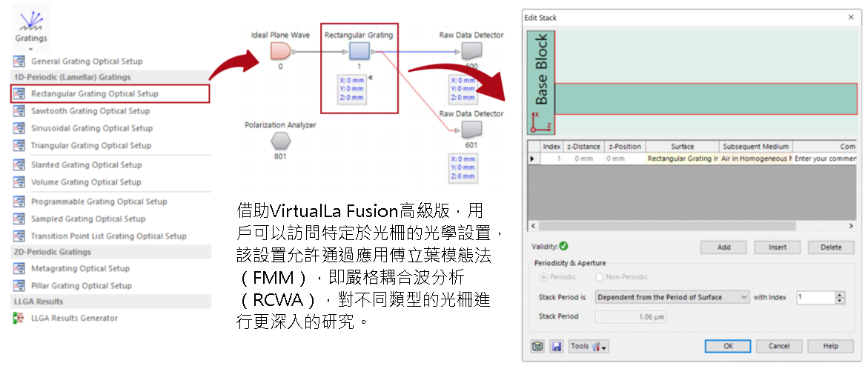Click the table scrollbar left arrow
This screenshot has height=366, width=868.
[x=532, y=226]
